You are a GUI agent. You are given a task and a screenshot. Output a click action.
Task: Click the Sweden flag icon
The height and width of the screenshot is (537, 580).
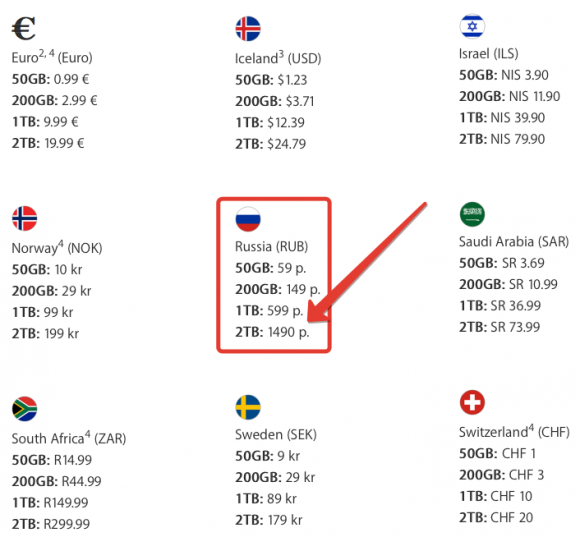(248, 407)
